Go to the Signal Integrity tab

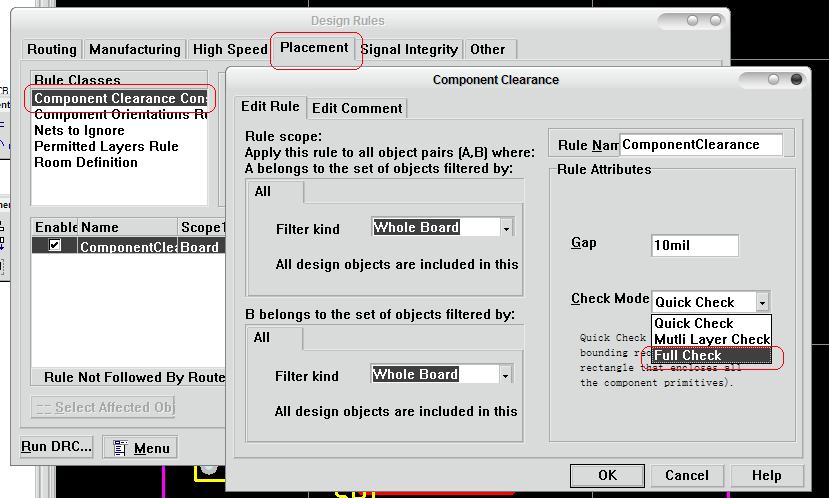tap(409, 49)
